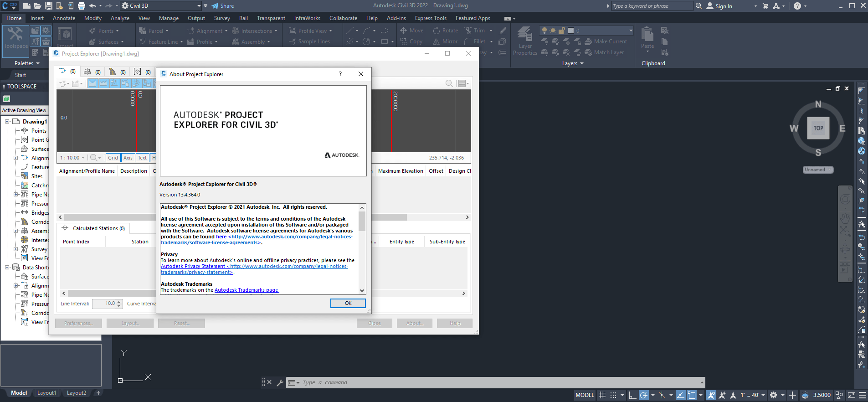
Task: Click the Customization hamburger icon in status bar
Action: (863, 395)
